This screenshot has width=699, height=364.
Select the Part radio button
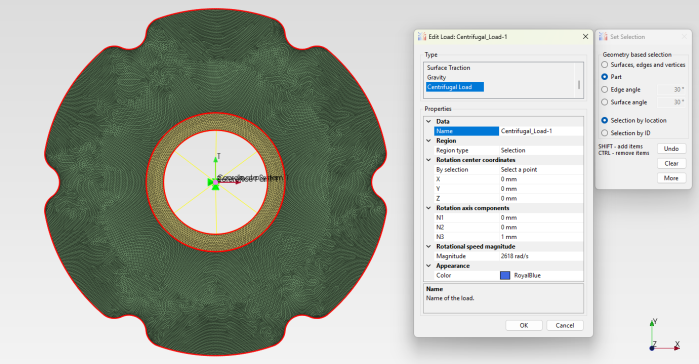tap(604, 77)
